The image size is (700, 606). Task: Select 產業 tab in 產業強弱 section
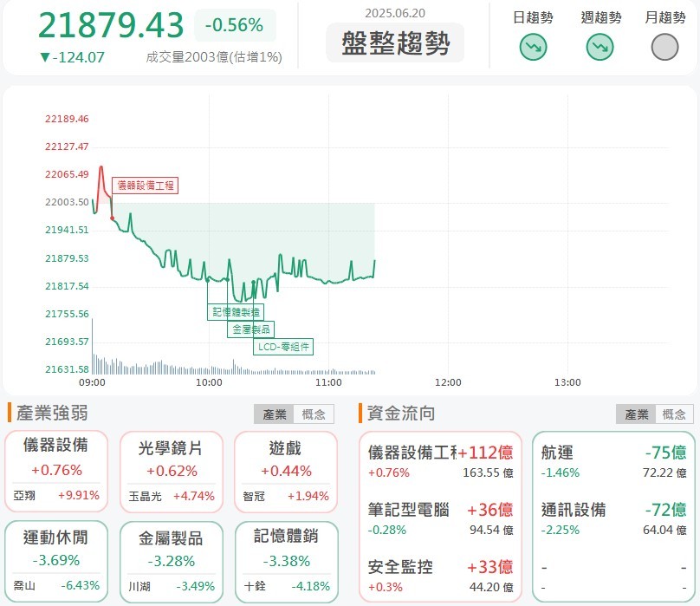[274, 414]
